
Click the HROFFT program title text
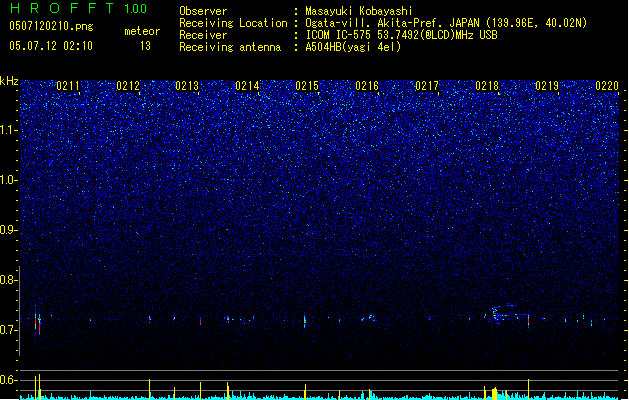click(61, 8)
